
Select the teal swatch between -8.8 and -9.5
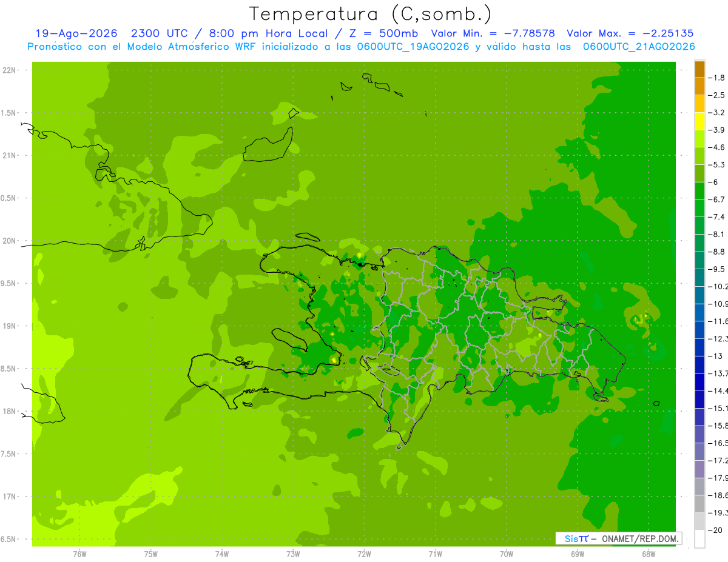[x=699, y=260]
